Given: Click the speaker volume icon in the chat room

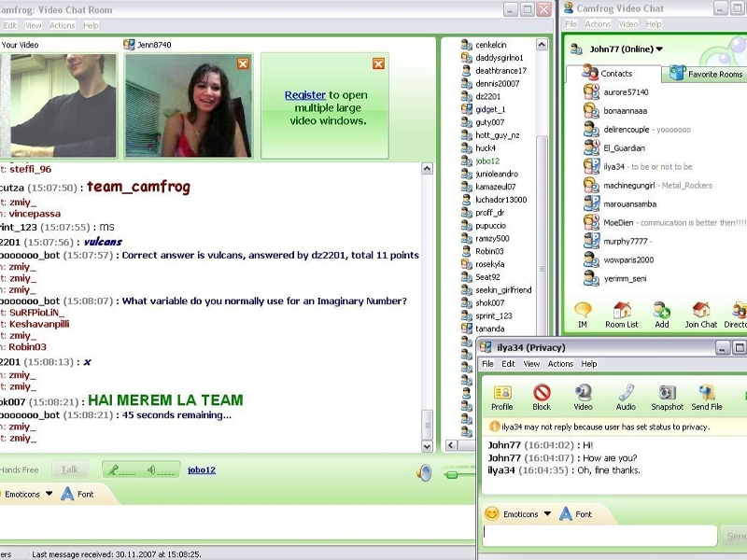Looking at the screenshot, I should 424,472.
